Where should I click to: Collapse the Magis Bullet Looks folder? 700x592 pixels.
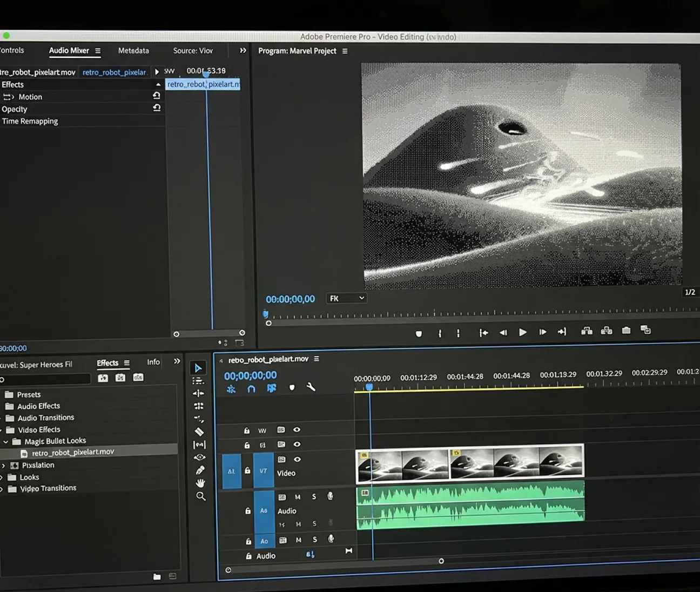(x=6, y=442)
